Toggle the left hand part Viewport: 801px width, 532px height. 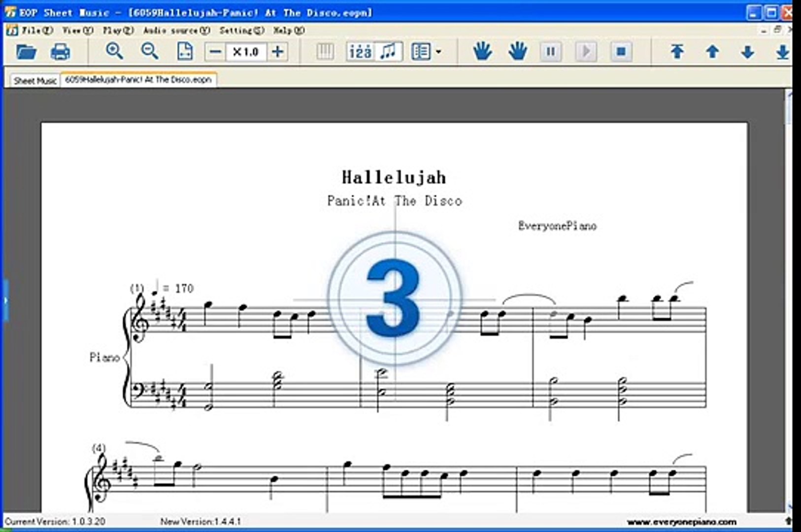click(482, 51)
